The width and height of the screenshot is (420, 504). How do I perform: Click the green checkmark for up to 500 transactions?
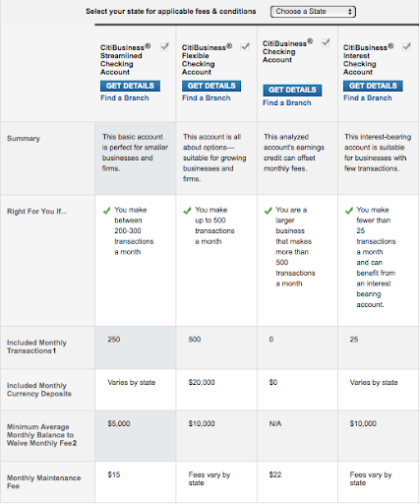point(187,211)
